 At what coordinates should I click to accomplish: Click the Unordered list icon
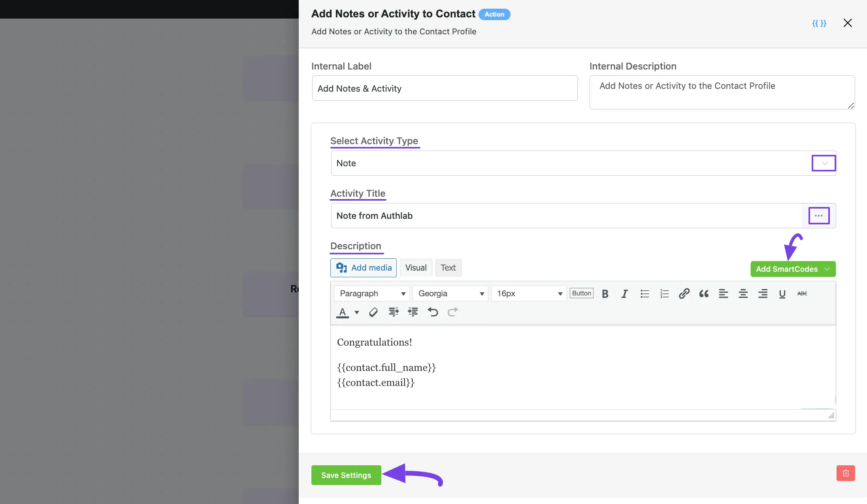click(x=644, y=293)
